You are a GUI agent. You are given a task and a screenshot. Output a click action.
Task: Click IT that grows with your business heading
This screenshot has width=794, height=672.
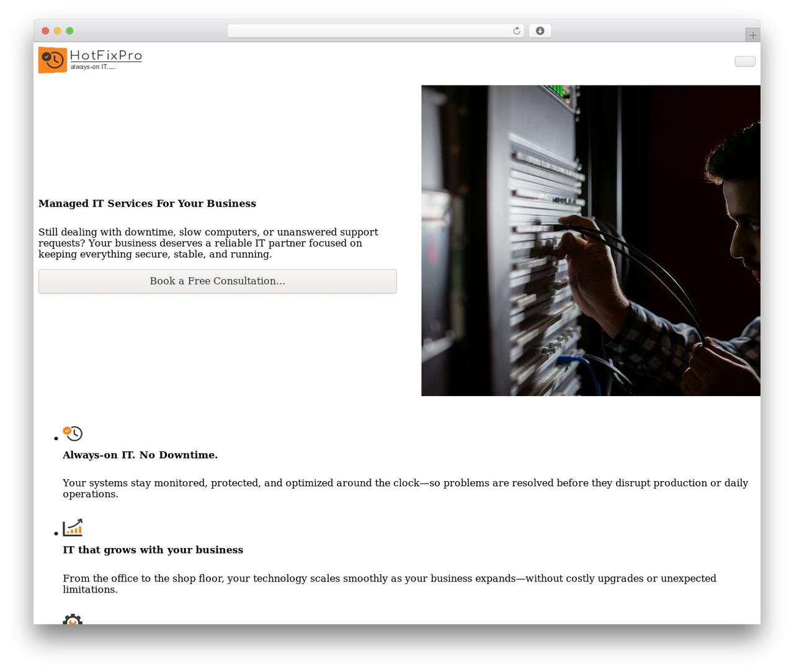[x=153, y=550]
